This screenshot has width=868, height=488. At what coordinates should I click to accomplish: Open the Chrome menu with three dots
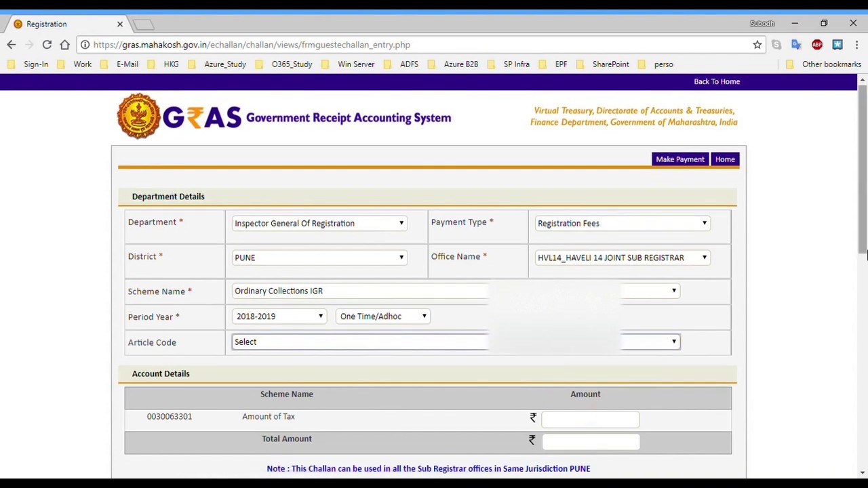pyautogui.click(x=857, y=45)
